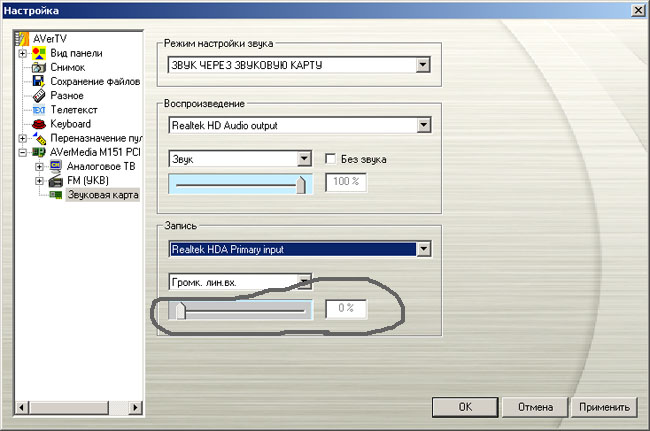The height and width of the screenshot is (431, 650).
Task: Click the red Keyboard icon
Action: tap(39, 124)
